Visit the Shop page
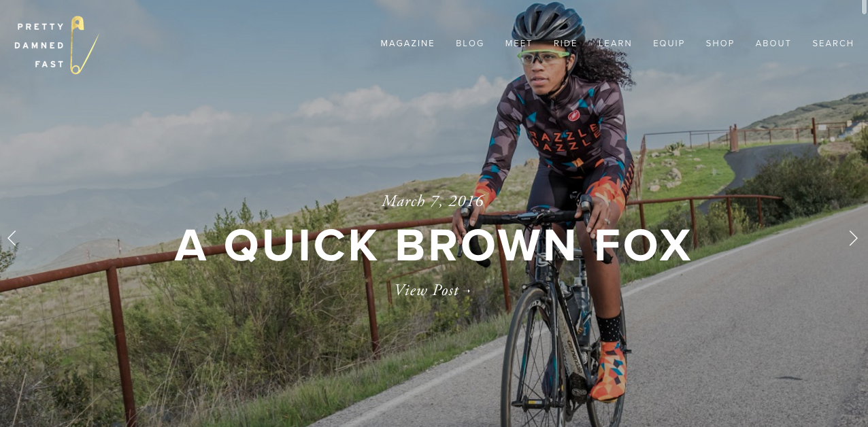The height and width of the screenshot is (427, 868). coord(720,44)
